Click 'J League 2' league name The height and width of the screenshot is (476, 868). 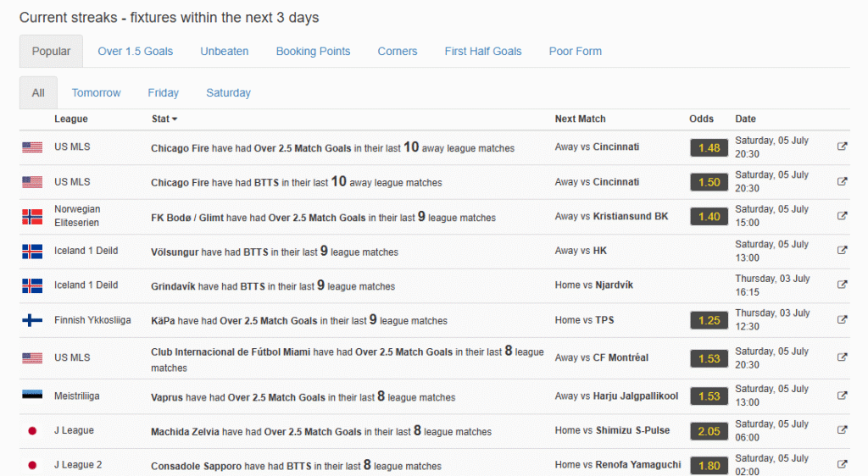[x=78, y=464]
